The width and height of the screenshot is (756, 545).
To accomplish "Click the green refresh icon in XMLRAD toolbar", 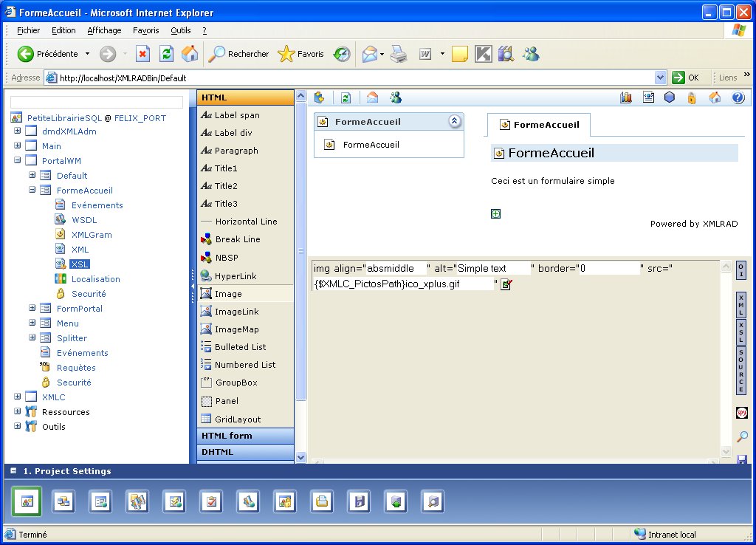I will [345, 97].
